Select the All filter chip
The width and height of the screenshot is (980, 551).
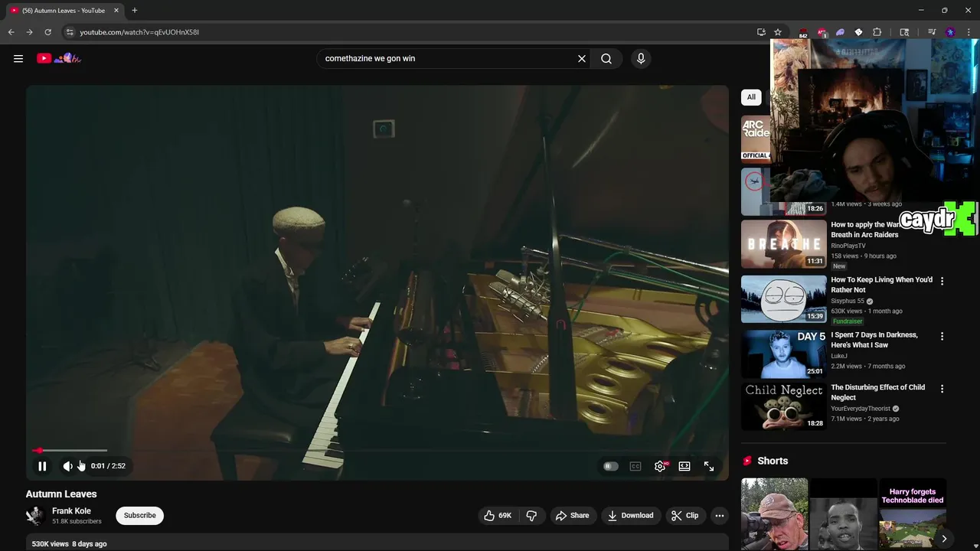click(751, 97)
